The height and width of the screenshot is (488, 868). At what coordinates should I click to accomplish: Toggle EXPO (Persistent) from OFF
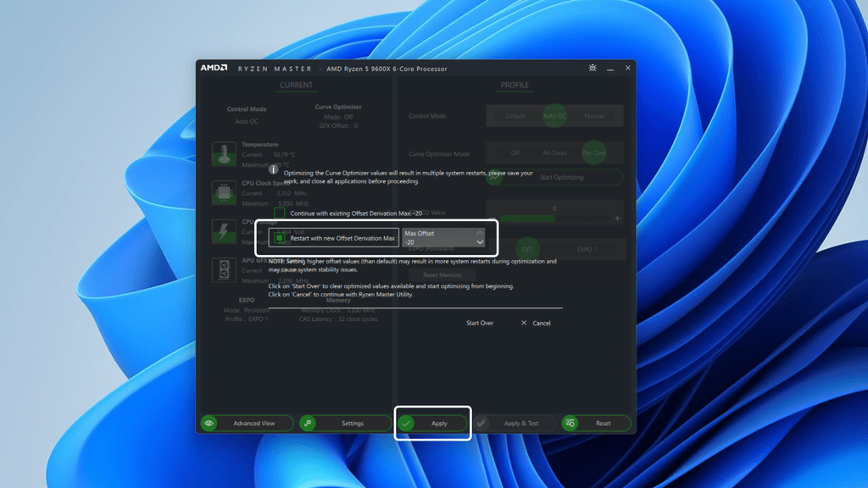[528, 248]
